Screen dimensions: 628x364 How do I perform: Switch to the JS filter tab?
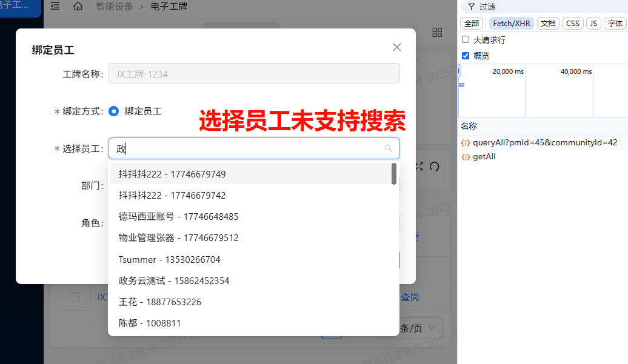pyautogui.click(x=593, y=23)
